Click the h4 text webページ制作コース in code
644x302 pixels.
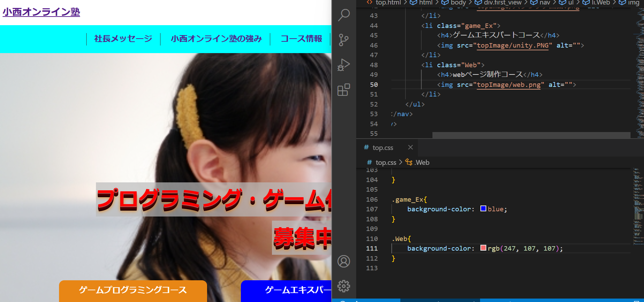click(x=488, y=74)
